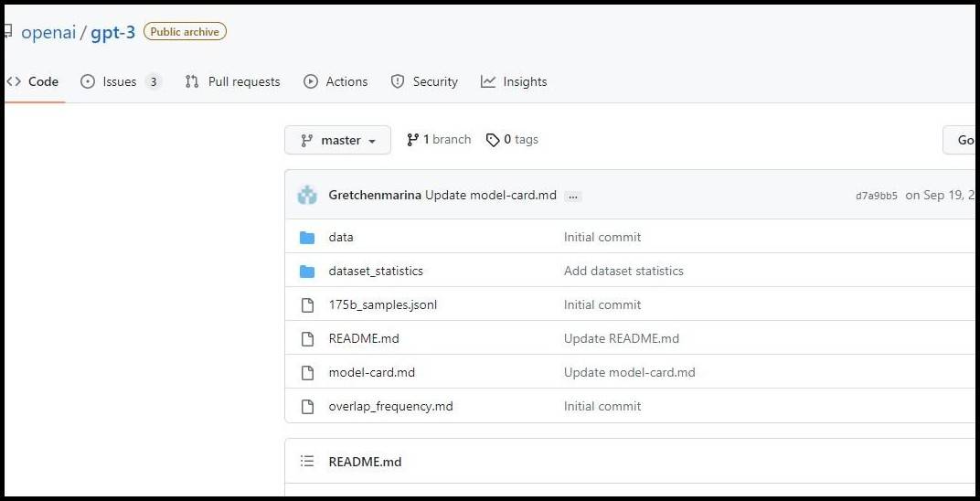View the 1 branch link
Image resolution: width=980 pixels, height=501 pixels.
(439, 139)
